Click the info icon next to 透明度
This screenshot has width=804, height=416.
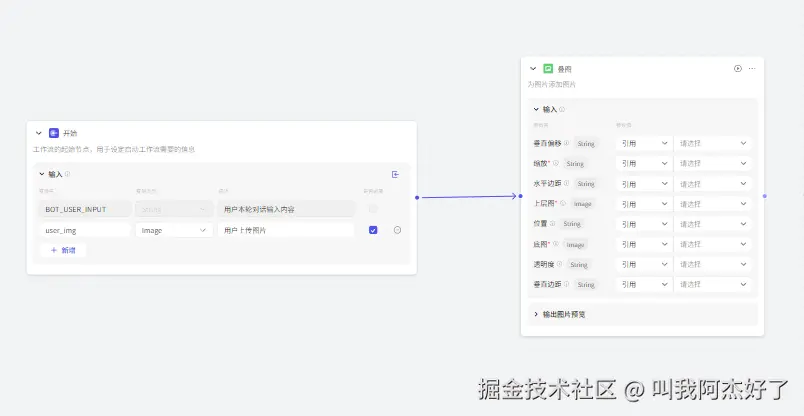click(559, 264)
